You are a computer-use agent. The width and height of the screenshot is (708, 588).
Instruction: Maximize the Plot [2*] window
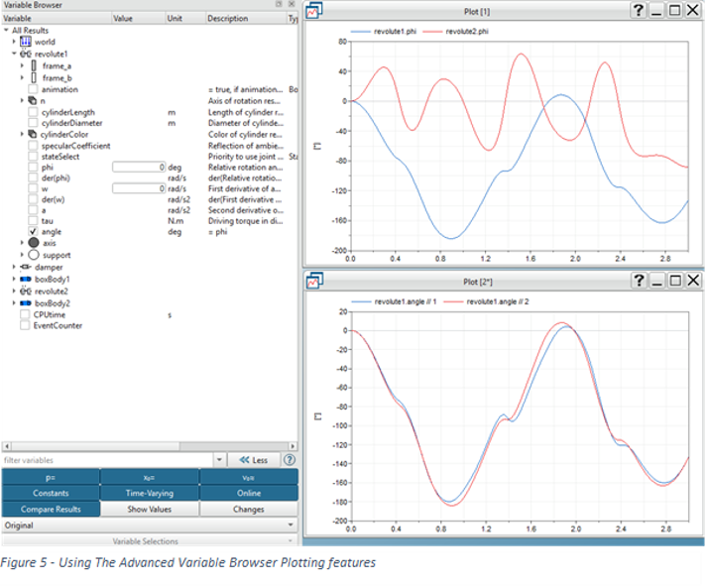pos(675,281)
